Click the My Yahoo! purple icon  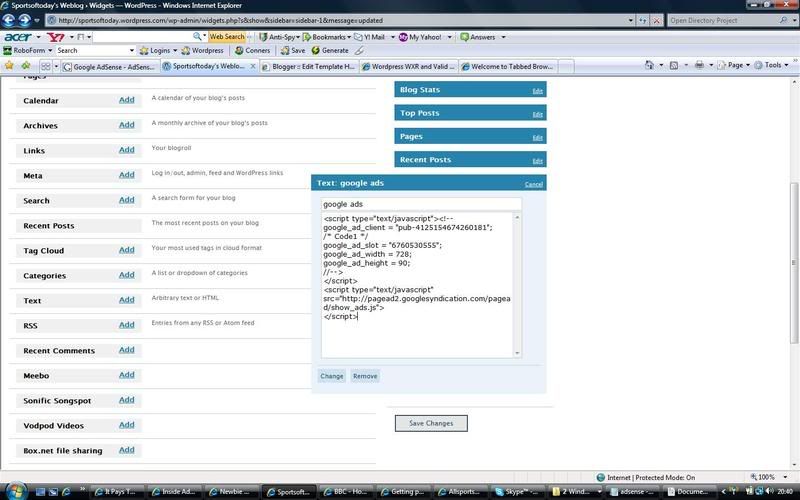(403, 37)
